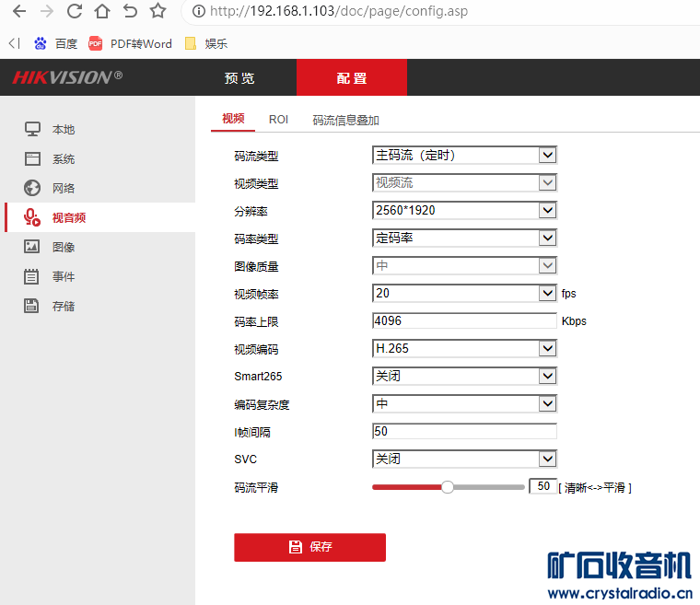This screenshot has width=700, height=605.
Task: Click the 保存 save button
Action: click(309, 547)
